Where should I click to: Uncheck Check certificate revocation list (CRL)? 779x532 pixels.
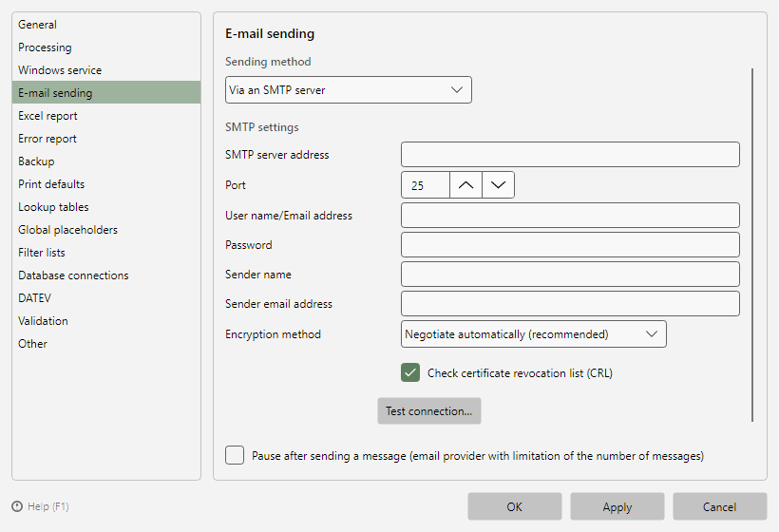tap(410, 372)
